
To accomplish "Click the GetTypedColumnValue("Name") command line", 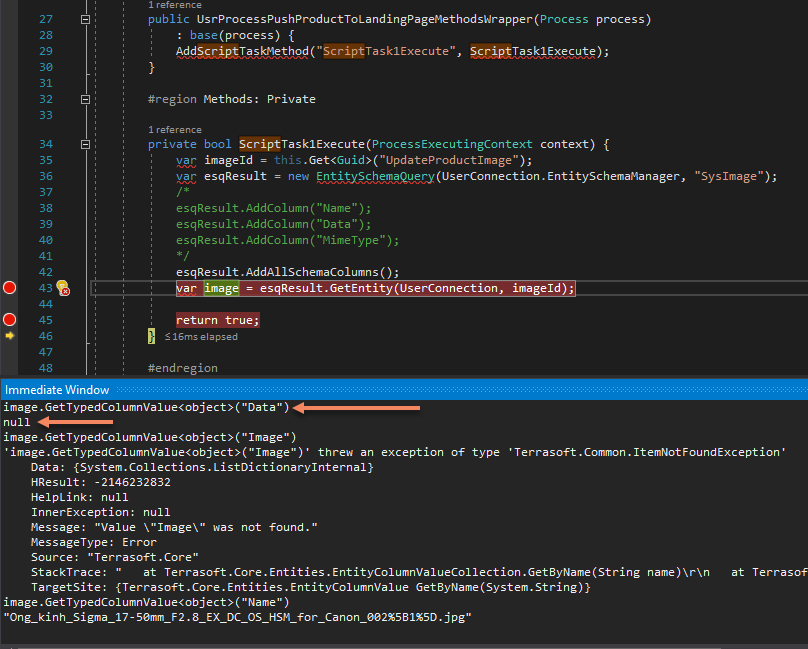I will (146, 602).
